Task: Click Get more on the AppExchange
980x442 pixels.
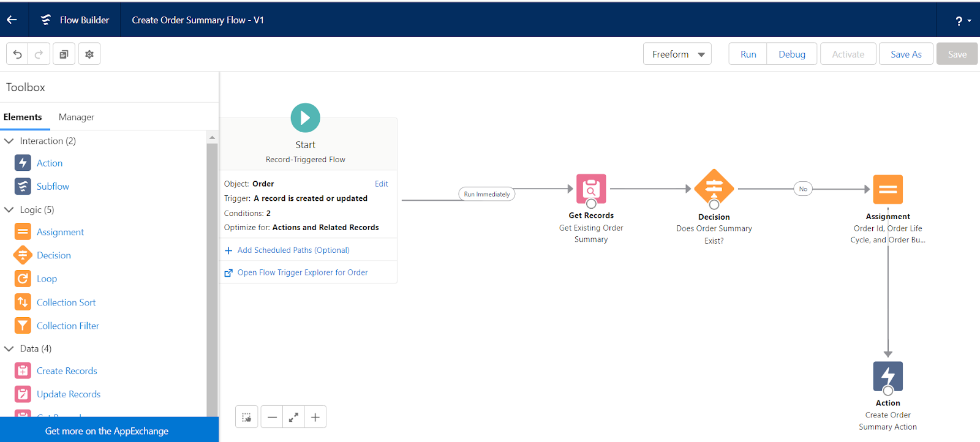Action: (107, 431)
